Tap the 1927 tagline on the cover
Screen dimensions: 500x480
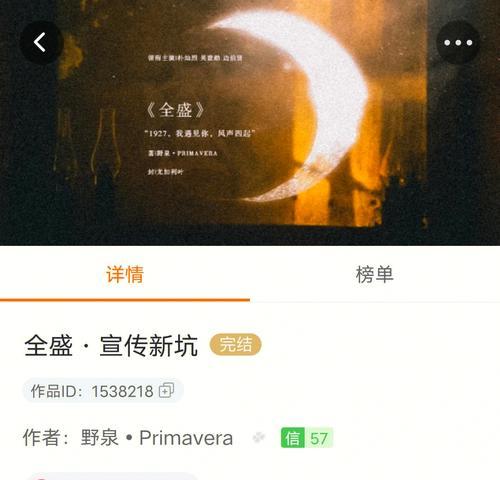click(199, 134)
